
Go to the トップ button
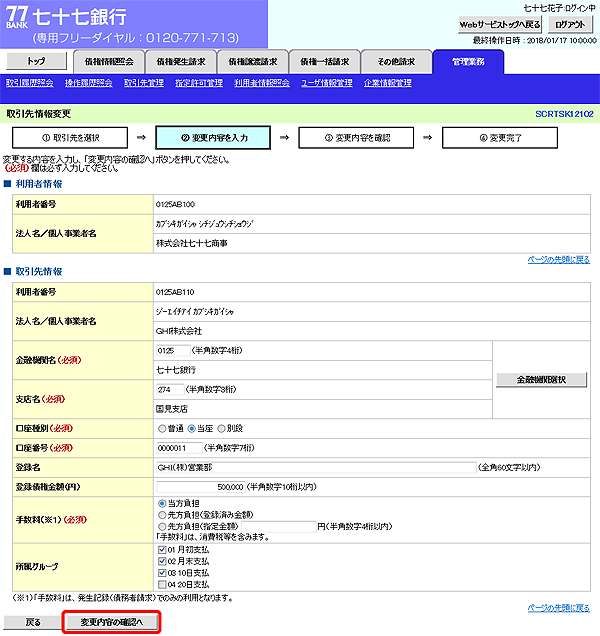point(37,61)
